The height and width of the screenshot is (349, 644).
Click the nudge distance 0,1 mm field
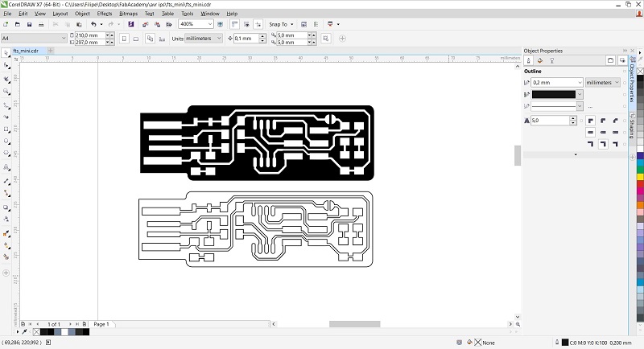pyautogui.click(x=246, y=38)
